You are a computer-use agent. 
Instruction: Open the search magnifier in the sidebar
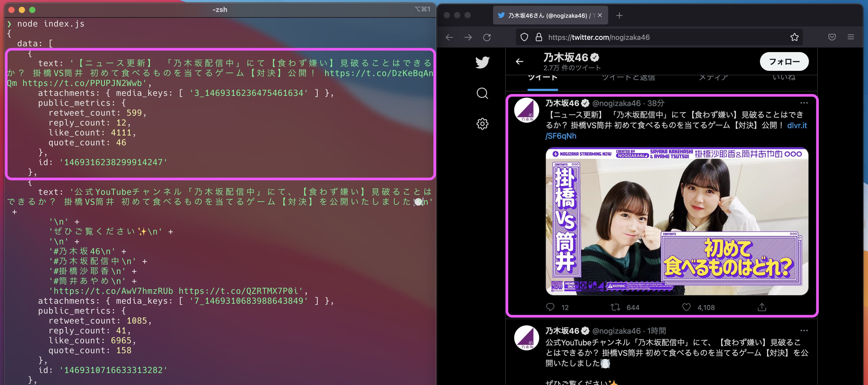point(482,93)
